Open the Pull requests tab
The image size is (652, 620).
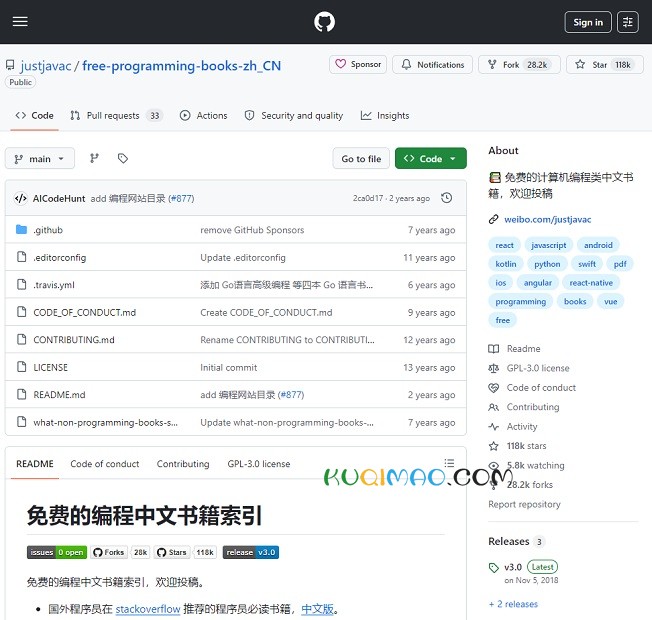[116, 116]
